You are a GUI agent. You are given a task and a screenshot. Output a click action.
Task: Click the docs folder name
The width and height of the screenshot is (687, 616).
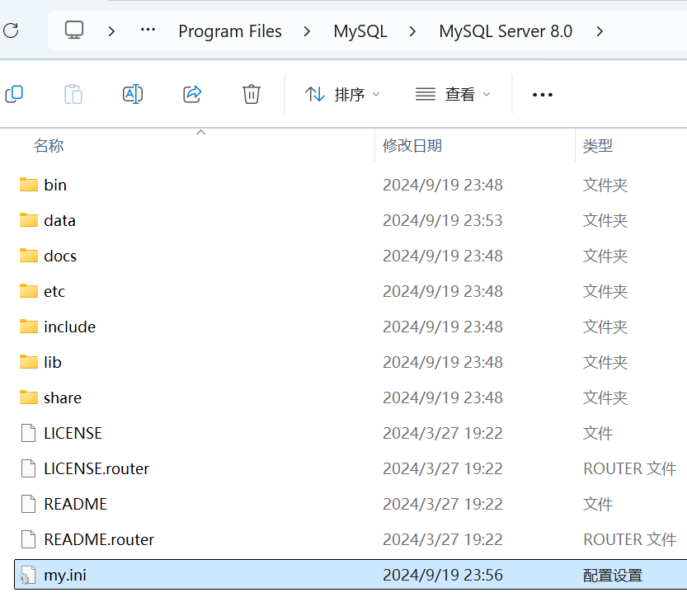tap(60, 256)
